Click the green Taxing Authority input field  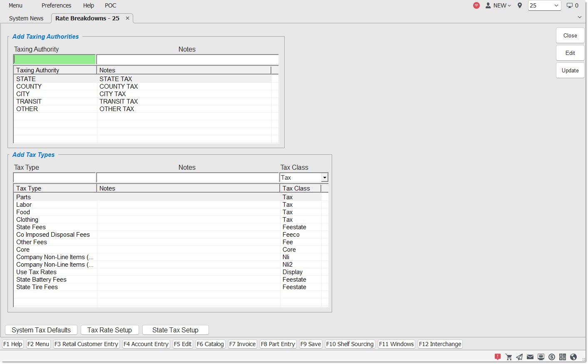(x=55, y=59)
